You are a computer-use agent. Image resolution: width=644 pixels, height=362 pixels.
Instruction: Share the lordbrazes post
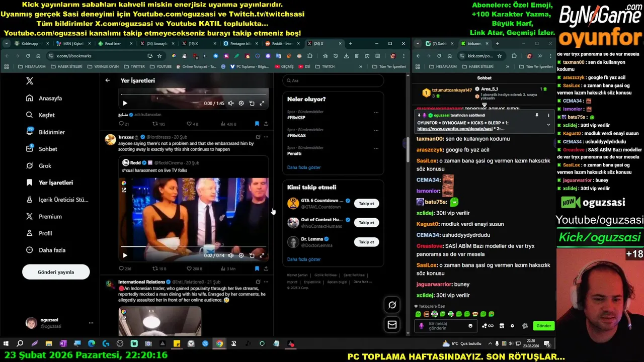point(266,269)
